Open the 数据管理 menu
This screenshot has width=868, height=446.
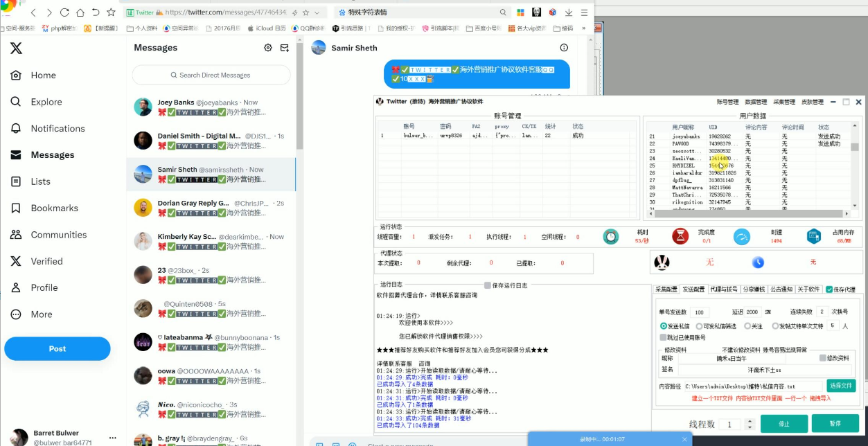pyautogui.click(x=756, y=102)
